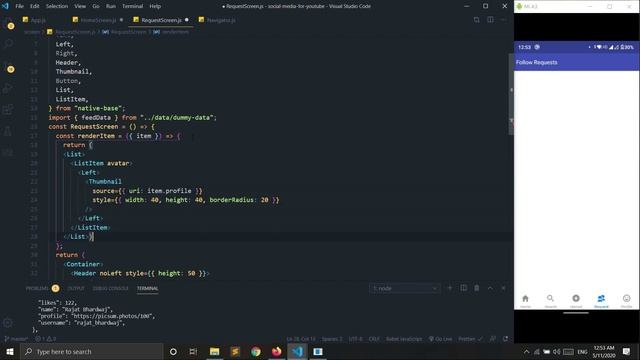Click the Windows Start button
The height and width of the screenshot is (360, 640).
pos(10,351)
